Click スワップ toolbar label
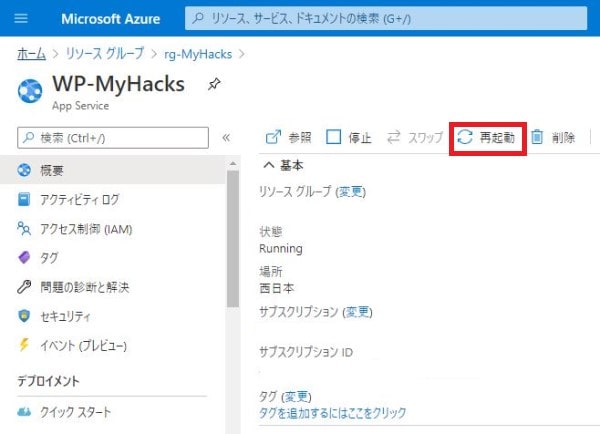Image resolution: width=600 pixels, height=434 pixels. point(426,137)
